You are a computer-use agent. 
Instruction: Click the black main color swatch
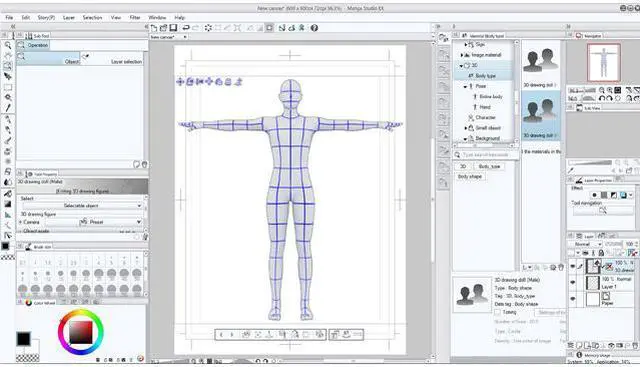23,338
